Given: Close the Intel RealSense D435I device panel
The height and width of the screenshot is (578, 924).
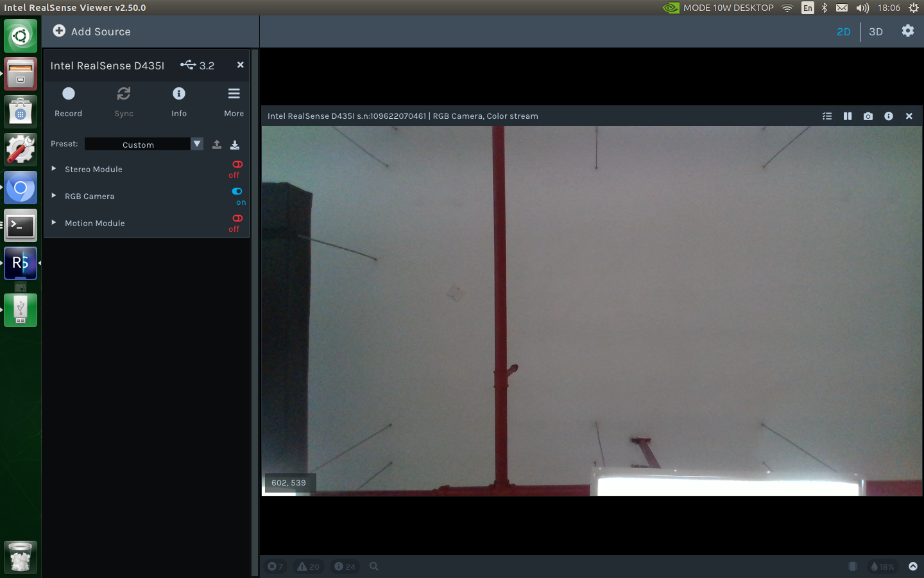Looking at the screenshot, I should point(240,65).
